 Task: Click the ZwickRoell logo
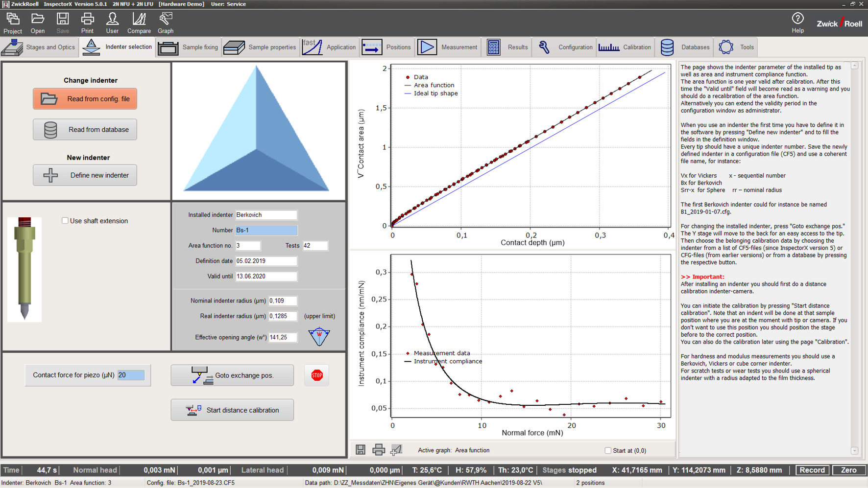(x=839, y=23)
